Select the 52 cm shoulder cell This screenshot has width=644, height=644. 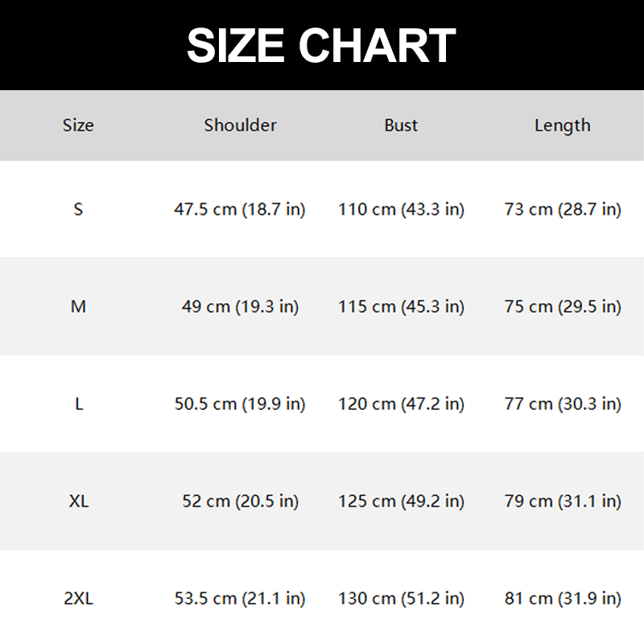(x=240, y=502)
